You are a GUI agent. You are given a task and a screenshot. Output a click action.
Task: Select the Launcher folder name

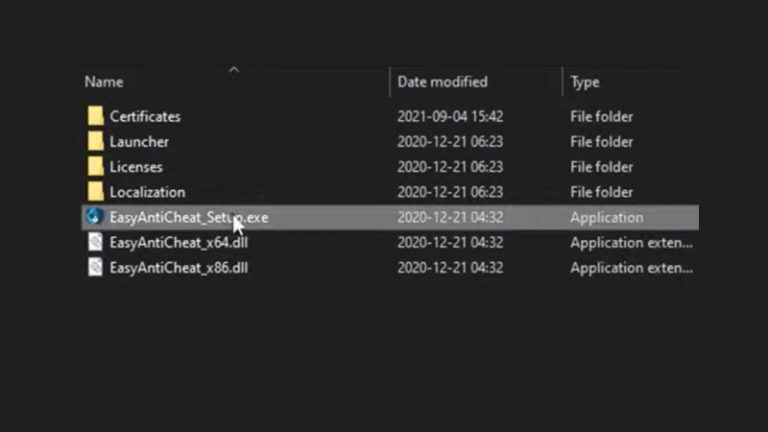pyautogui.click(x=139, y=142)
